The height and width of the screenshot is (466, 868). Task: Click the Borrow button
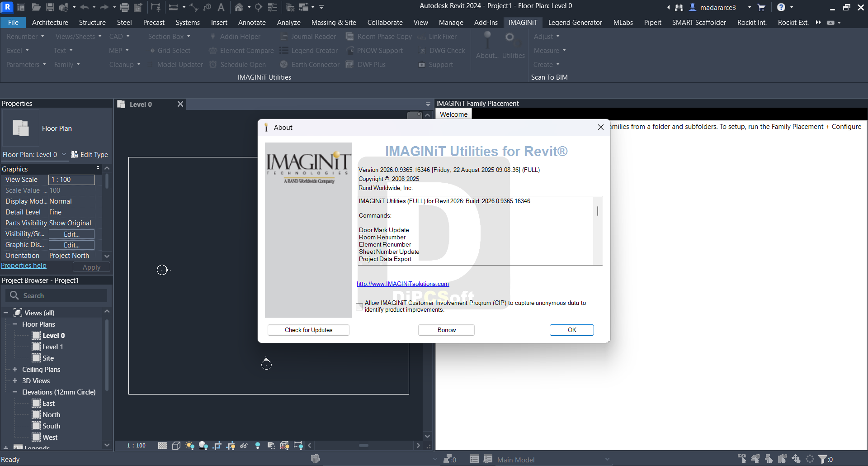click(446, 330)
